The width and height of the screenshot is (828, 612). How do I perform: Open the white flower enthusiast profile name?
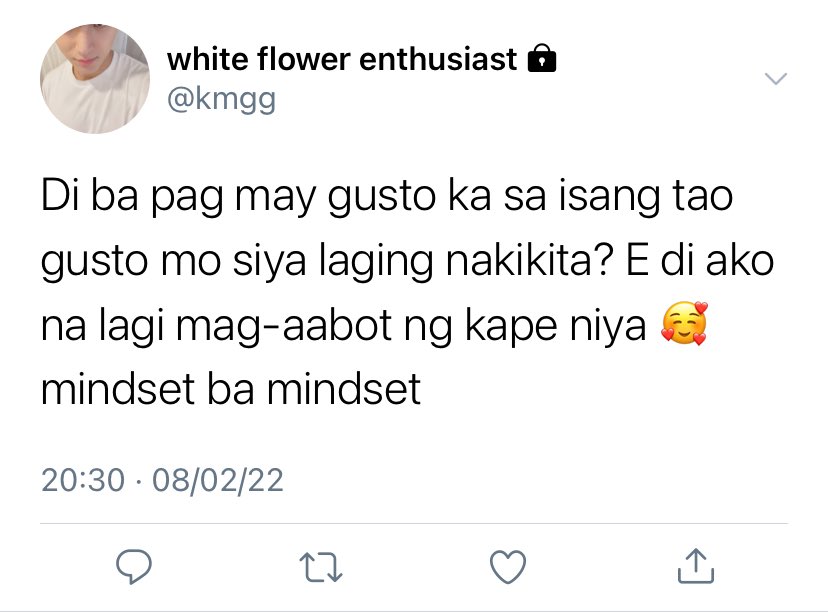[342, 58]
